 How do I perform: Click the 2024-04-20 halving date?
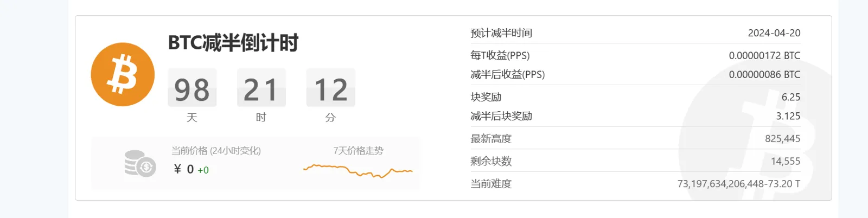coord(774,33)
